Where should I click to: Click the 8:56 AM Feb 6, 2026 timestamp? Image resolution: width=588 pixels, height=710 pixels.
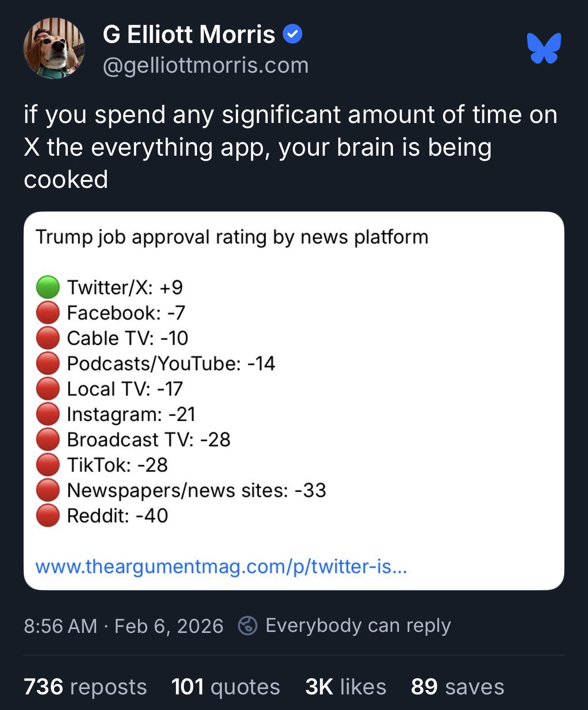[123, 626]
